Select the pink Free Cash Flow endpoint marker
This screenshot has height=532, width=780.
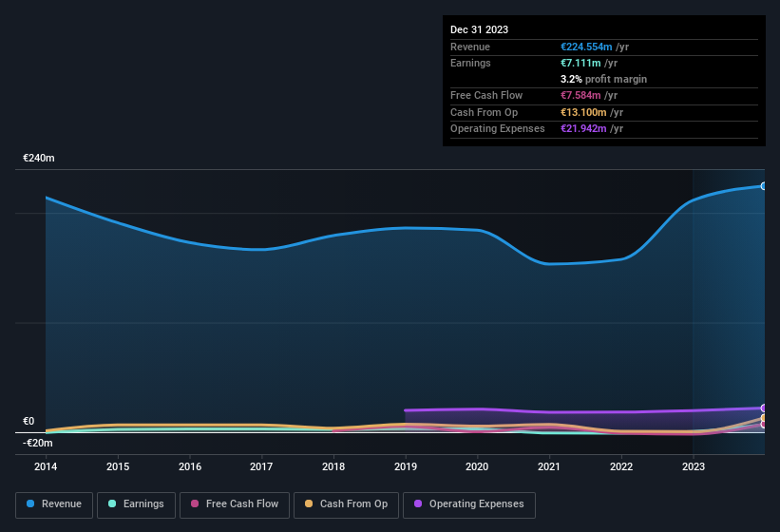(x=763, y=425)
